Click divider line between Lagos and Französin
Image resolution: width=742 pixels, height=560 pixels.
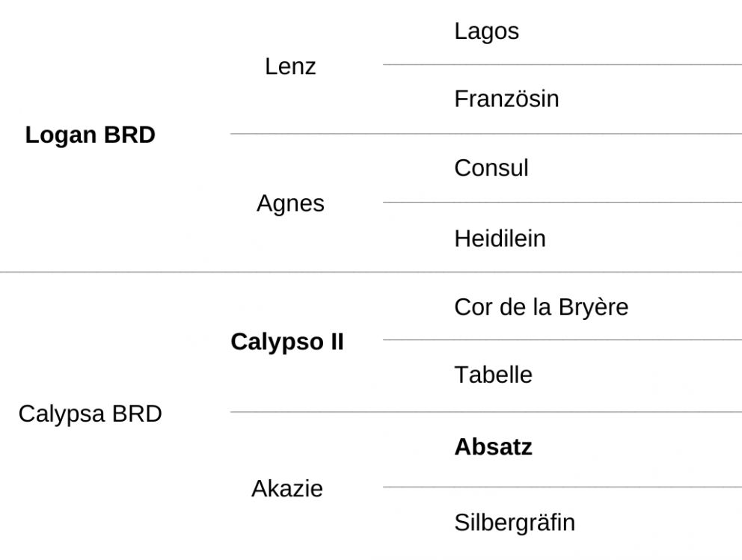pyautogui.click(x=562, y=64)
